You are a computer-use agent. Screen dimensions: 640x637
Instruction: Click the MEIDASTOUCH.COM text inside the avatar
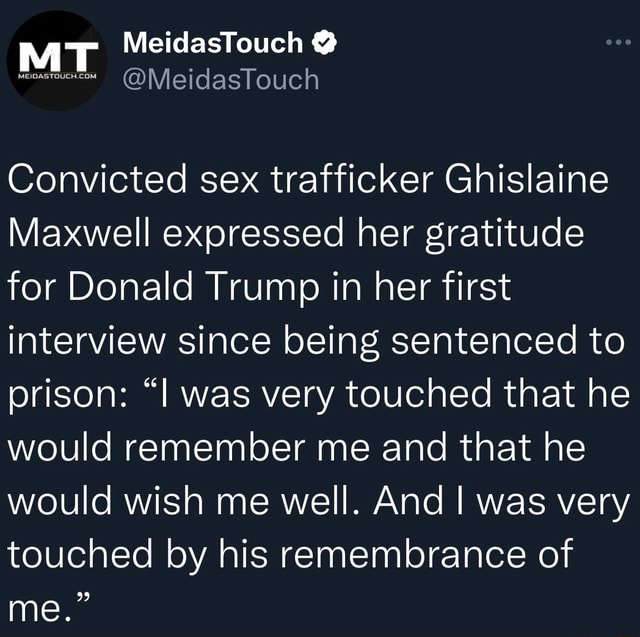pos(57,76)
